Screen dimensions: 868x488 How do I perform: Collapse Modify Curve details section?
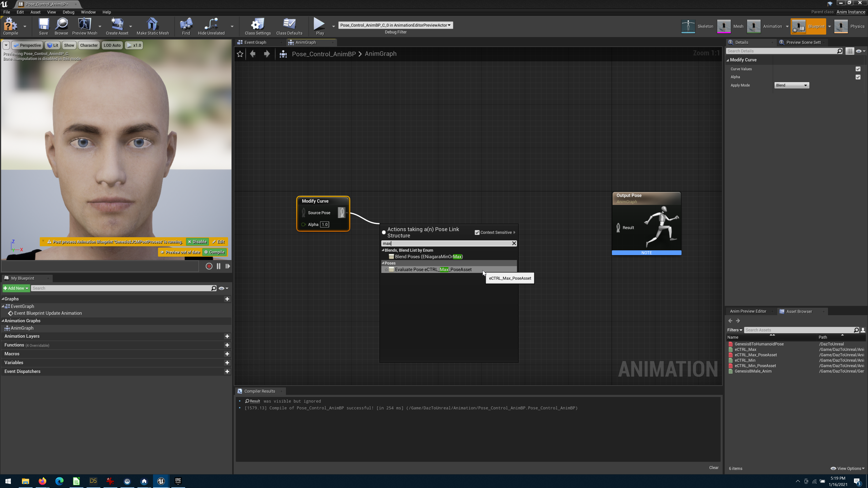[727, 60]
